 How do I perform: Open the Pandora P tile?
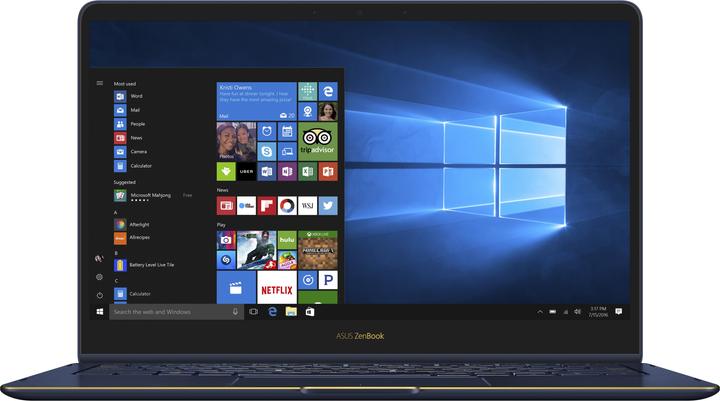(x=328, y=280)
